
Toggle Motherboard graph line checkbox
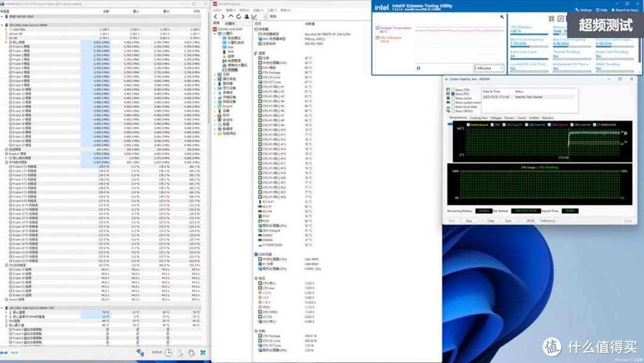(468, 125)
